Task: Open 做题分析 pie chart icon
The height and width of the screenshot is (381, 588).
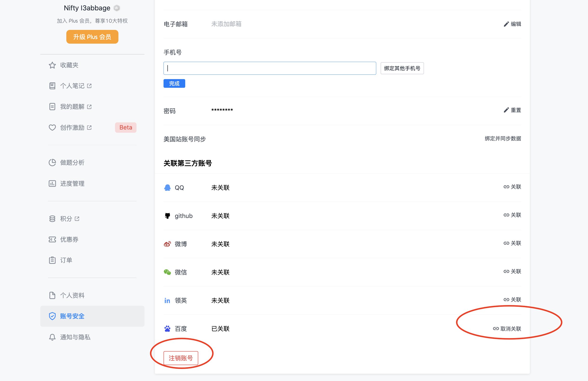Action: pyautogui.click(x=52, y=163)
